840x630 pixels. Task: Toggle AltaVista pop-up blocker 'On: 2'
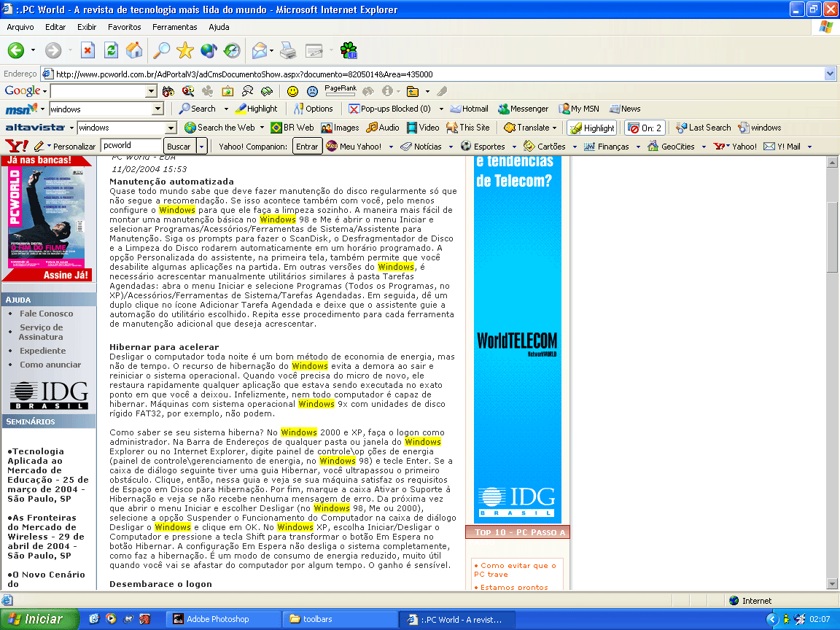coord(645,128)
